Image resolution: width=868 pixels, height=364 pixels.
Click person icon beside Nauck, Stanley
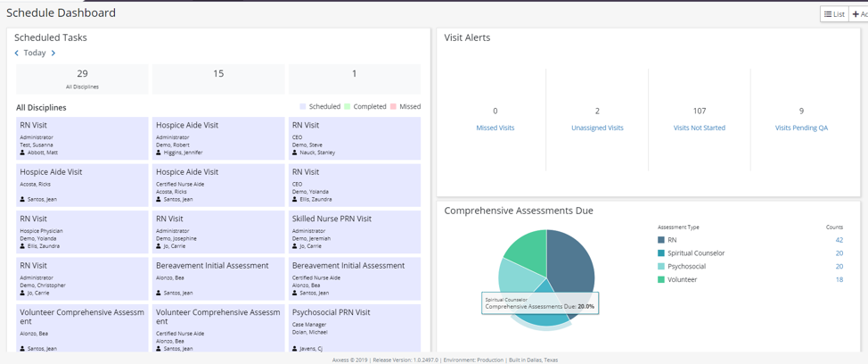tap(295, 153)
